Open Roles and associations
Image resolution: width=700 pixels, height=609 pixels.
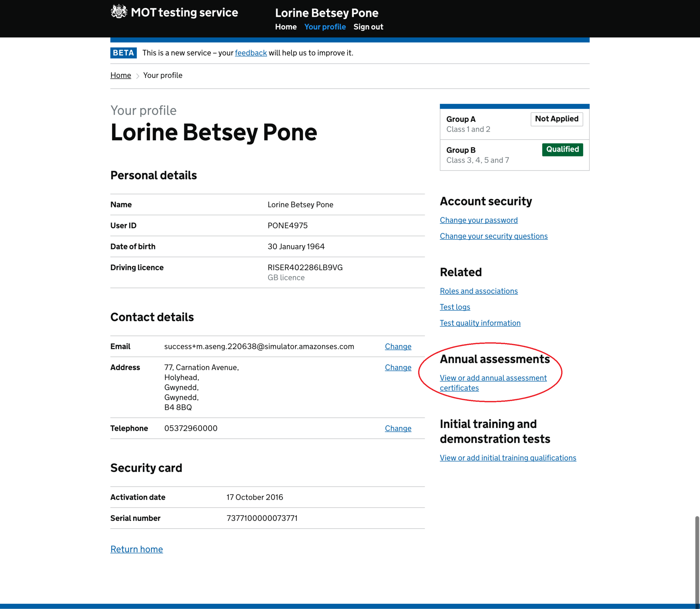(x=478, y=291)
